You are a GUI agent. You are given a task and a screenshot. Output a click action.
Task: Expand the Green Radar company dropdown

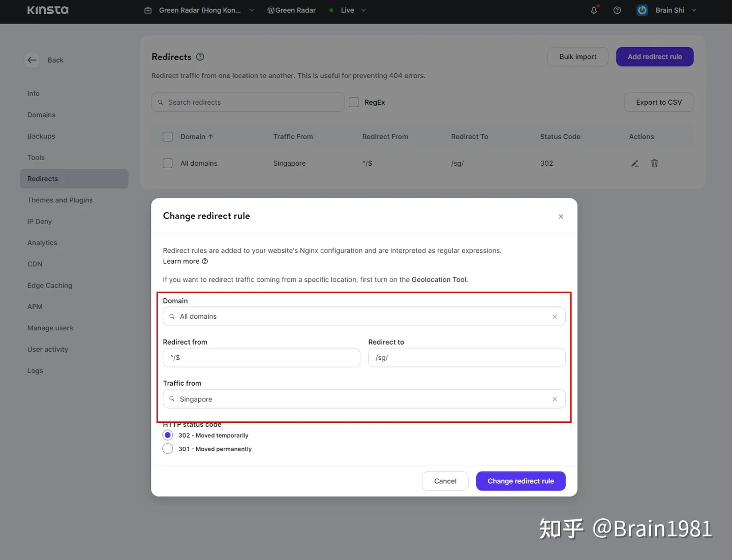pyautogui.click(x=251, y=10)
